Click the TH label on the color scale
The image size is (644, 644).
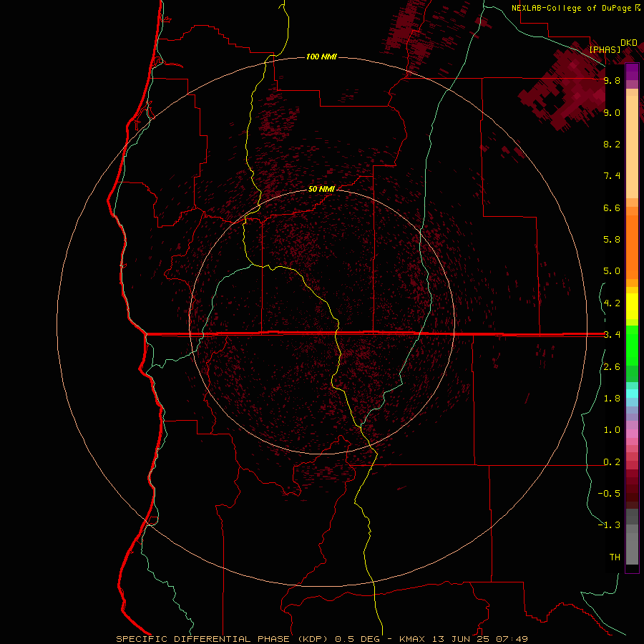click(615, 557)
